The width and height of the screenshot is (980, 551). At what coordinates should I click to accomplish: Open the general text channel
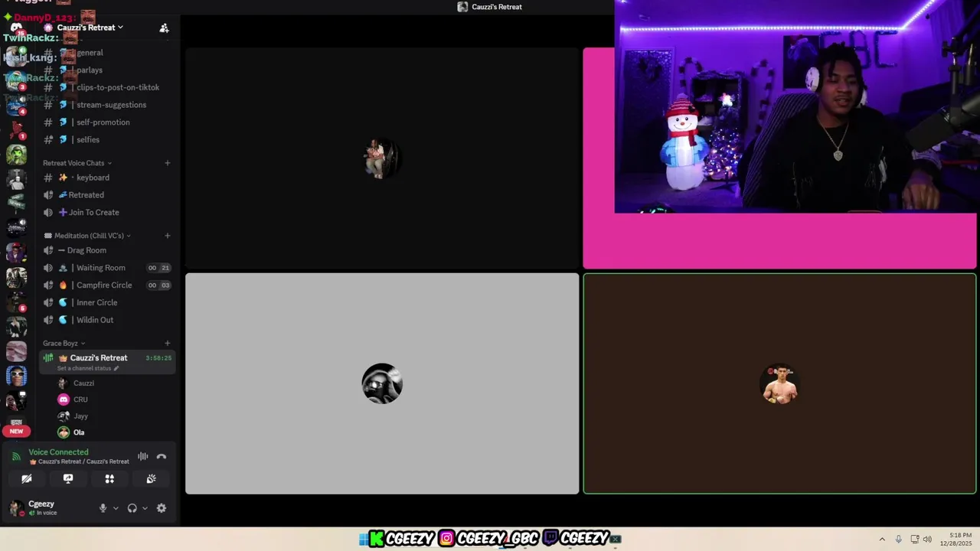pyautogui.click(x=107, y=53)
